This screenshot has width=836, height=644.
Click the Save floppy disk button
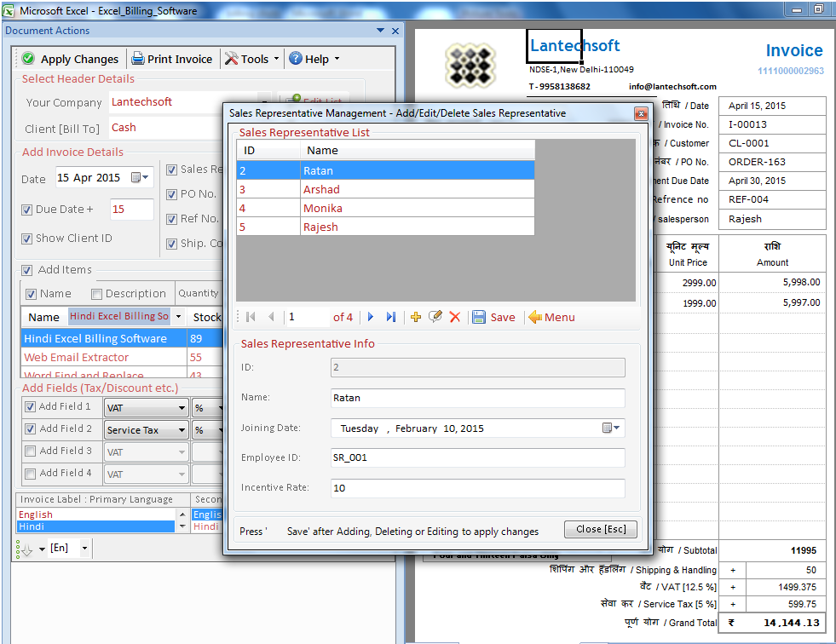(x=493, y=317)
